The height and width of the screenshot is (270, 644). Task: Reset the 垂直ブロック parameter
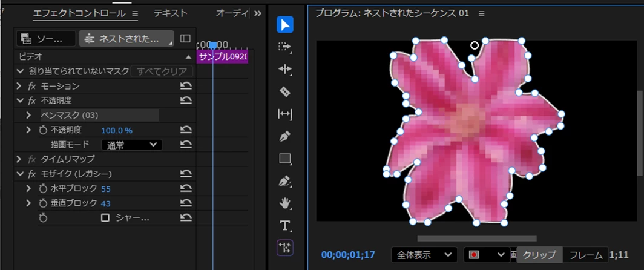pyautogui.click(x=186, y=203)
